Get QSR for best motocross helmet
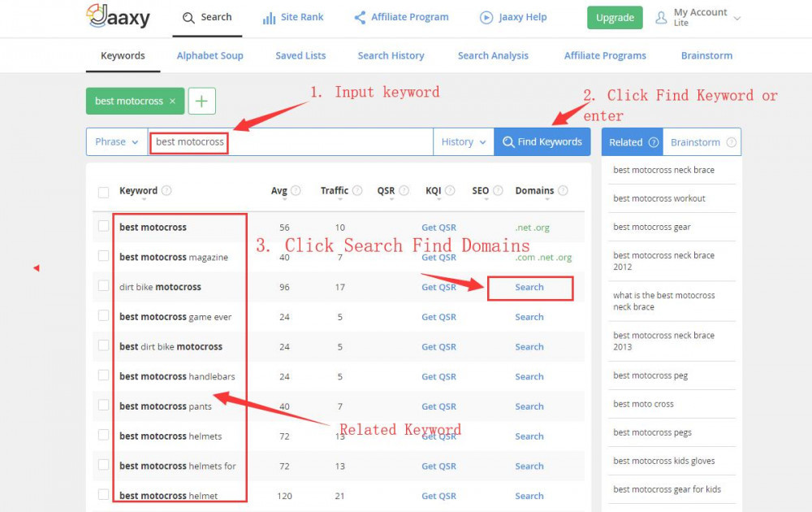Image resolution: width=812 pixels, height=512 pixels. pyautogui.click(x=438, y=496)
